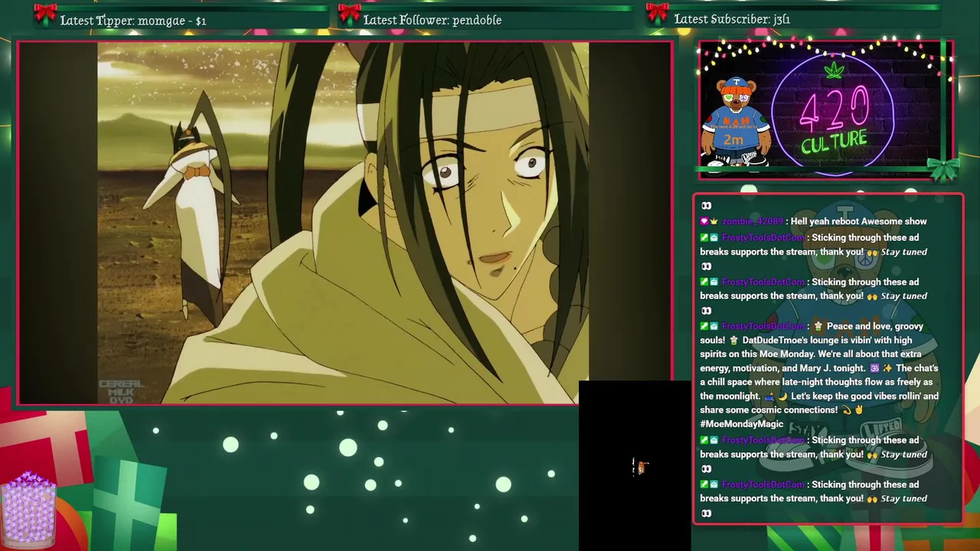Click zombie_42089's leaf badge
Image resolution: width=980 pixels, height=551 pixels.
coord(714,221)
